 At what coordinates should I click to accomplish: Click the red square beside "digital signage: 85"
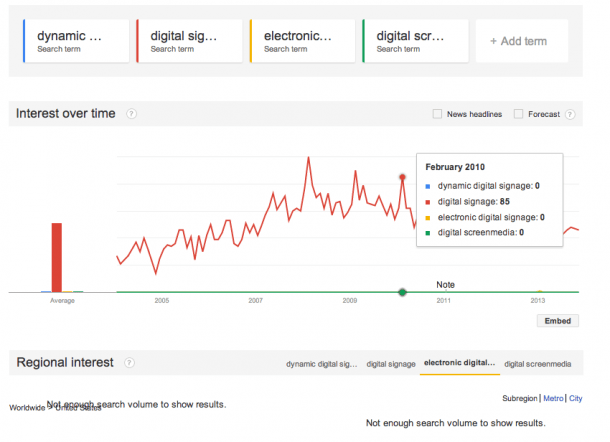coord(428,201)
